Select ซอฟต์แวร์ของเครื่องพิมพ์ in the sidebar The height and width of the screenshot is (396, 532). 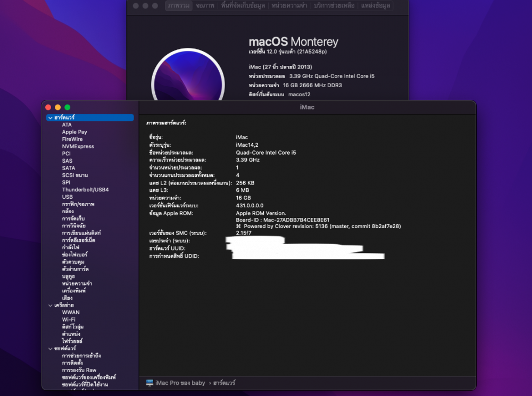pos(89,377)
